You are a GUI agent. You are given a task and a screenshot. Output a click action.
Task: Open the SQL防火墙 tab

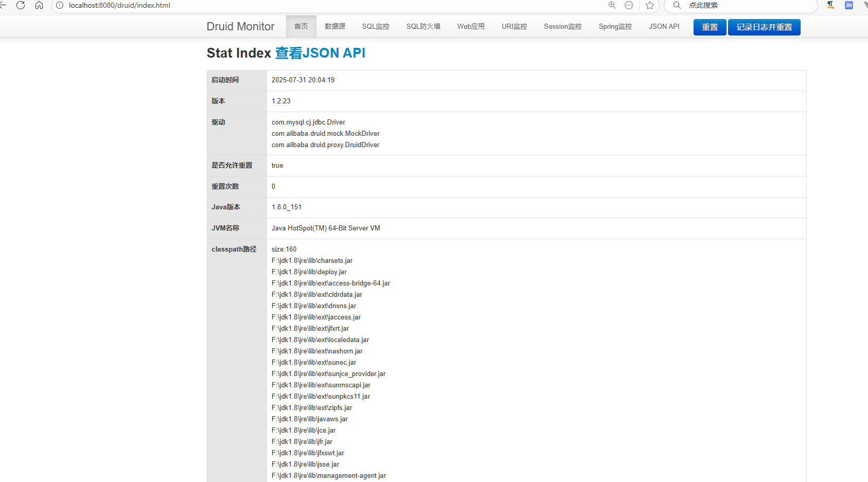pyautogui.click(x=423, y=26)
